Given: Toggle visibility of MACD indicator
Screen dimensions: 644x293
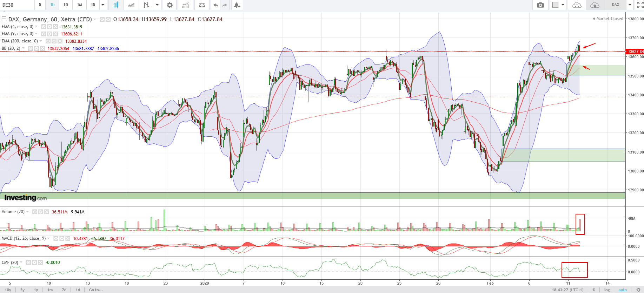Looking at the screenshot, I should click(56, 238).
